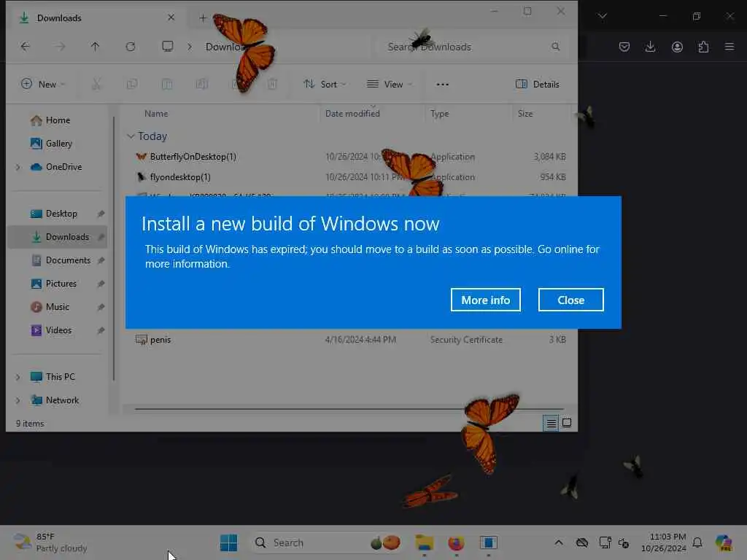
Task: Toggle the Details pane
Action: coord(538,85)
